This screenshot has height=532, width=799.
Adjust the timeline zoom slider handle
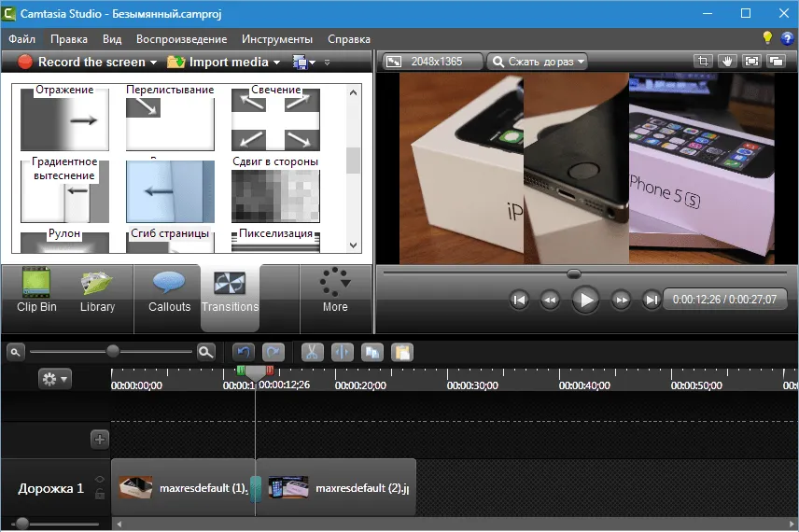click(113, 351)
